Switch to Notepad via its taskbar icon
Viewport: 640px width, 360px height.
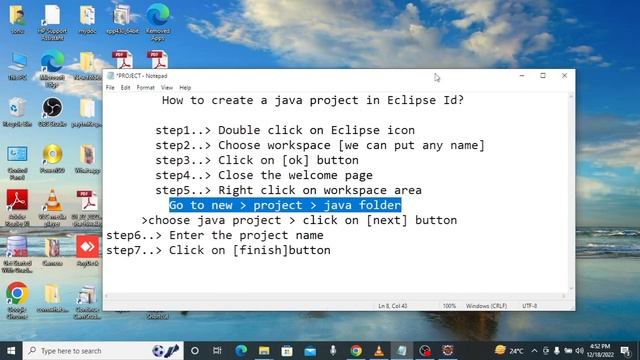(x=402, y=351)
